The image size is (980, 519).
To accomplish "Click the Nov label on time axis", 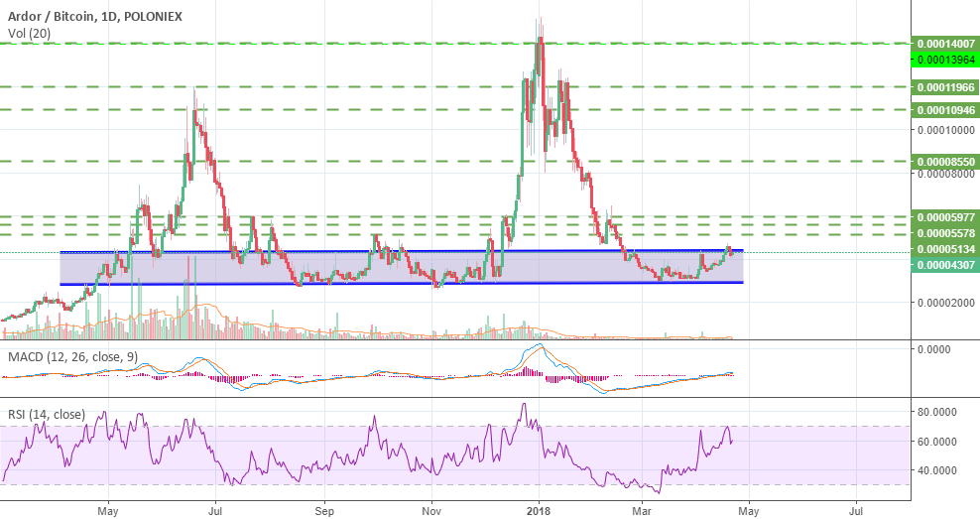I will pos(431,511).
